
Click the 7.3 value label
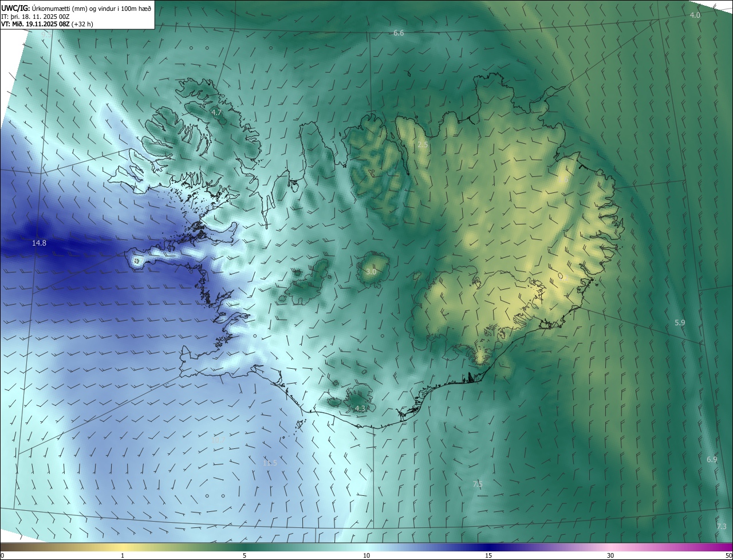tap(722, 527)
